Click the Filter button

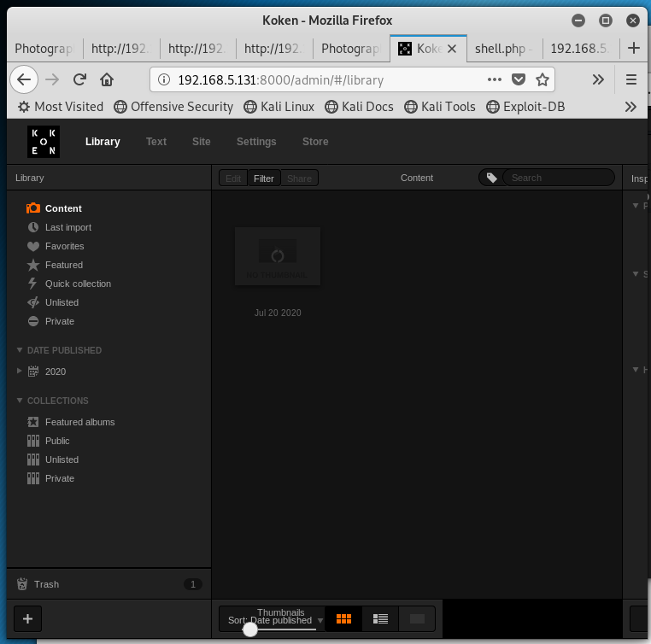264,179
